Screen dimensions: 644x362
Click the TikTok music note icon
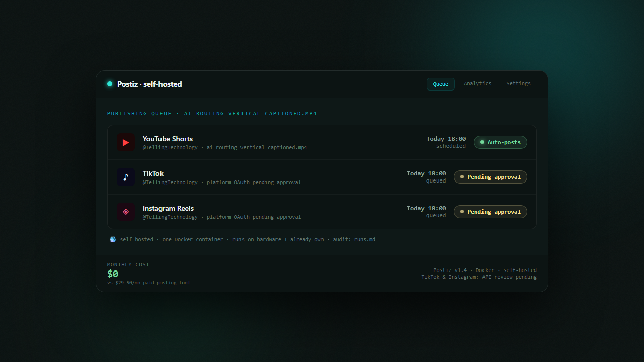pos(126,177)
